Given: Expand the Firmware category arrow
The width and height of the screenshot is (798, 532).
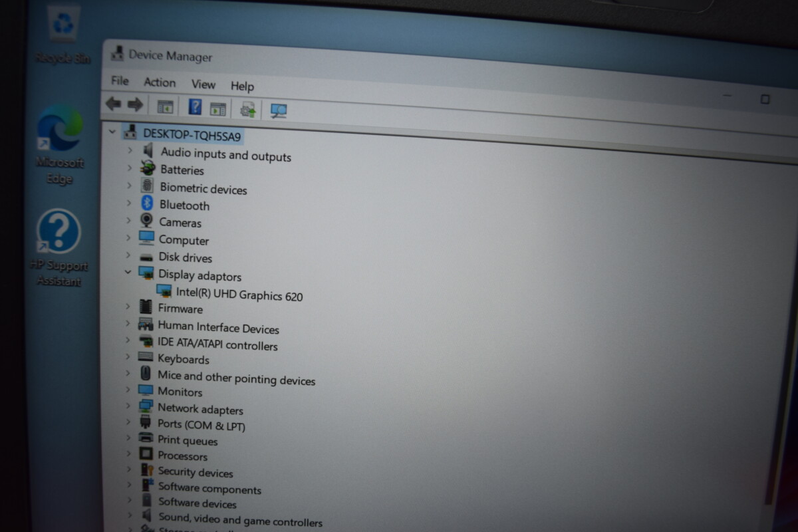Looking at the screenshot, I should tap(128, 307).
